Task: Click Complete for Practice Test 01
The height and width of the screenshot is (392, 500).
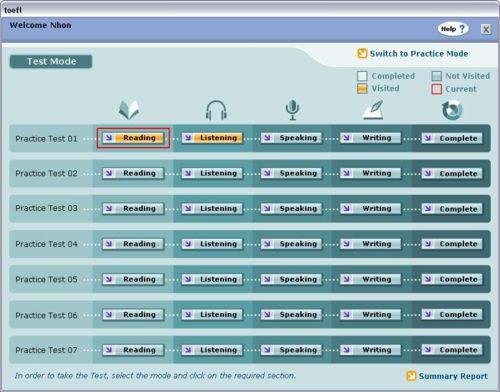Action: click(x=452, y=138)
